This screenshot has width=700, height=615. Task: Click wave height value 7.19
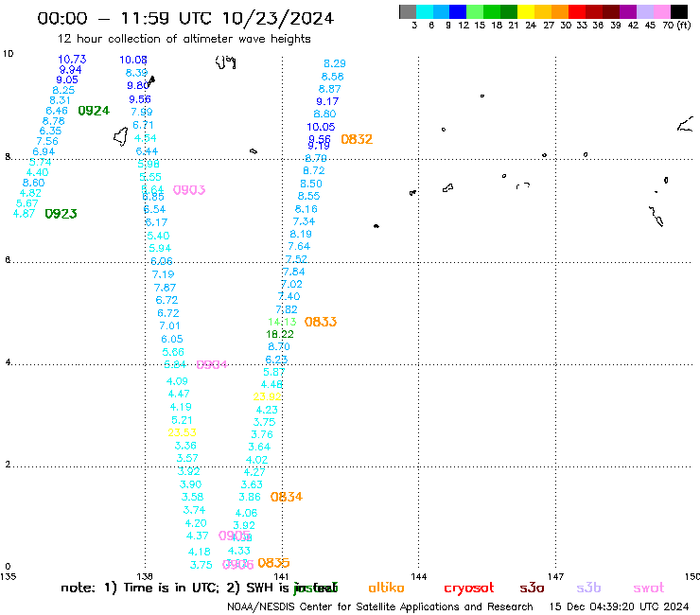pyautogui.click(x=163, y=274)
